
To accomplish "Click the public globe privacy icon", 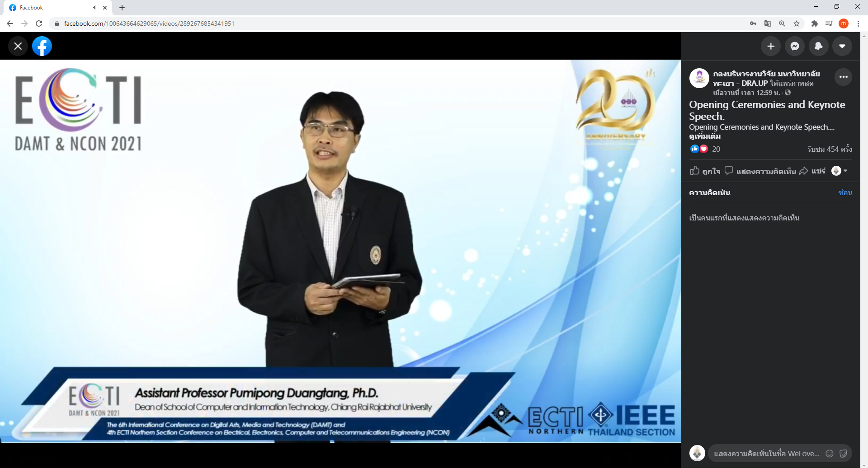I will point(788,93).
